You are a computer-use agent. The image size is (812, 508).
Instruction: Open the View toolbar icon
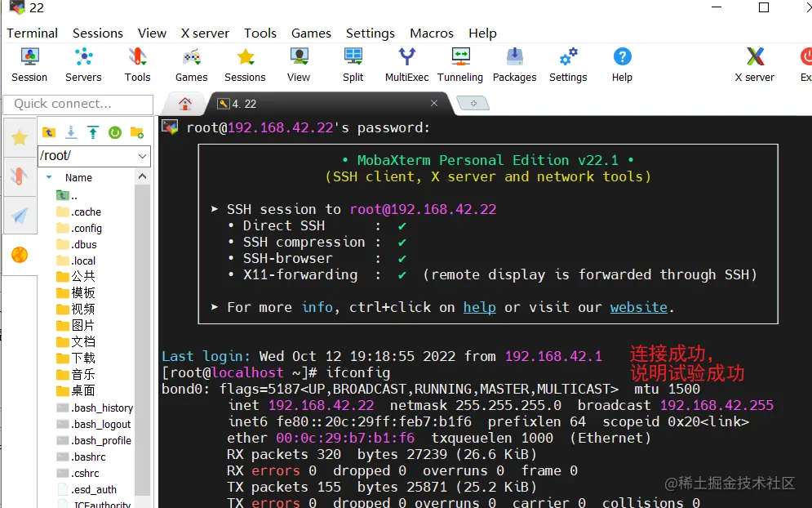(299, 65)
